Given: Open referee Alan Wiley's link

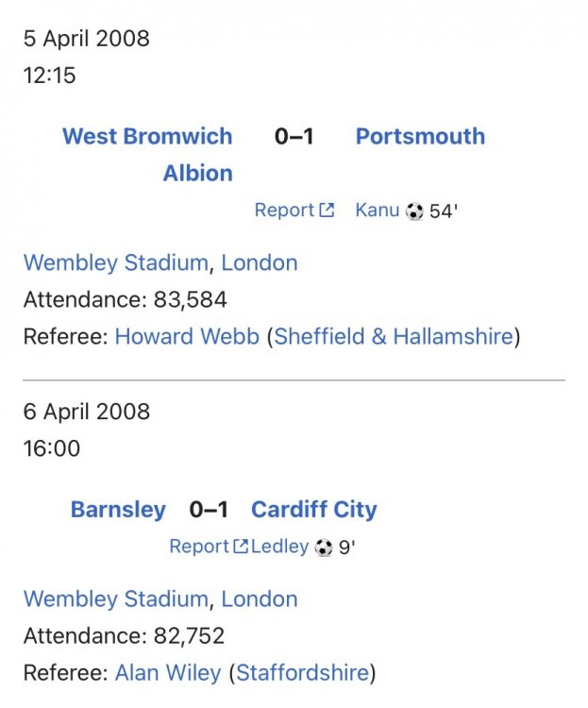Looking at the screenshot, I should 168,673.
